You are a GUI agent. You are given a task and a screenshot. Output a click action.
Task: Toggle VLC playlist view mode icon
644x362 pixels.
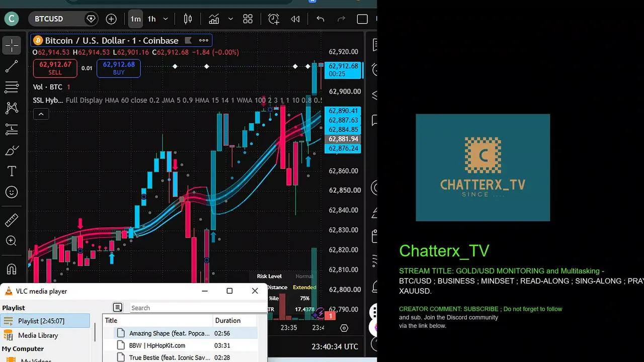tap(117, 308)
